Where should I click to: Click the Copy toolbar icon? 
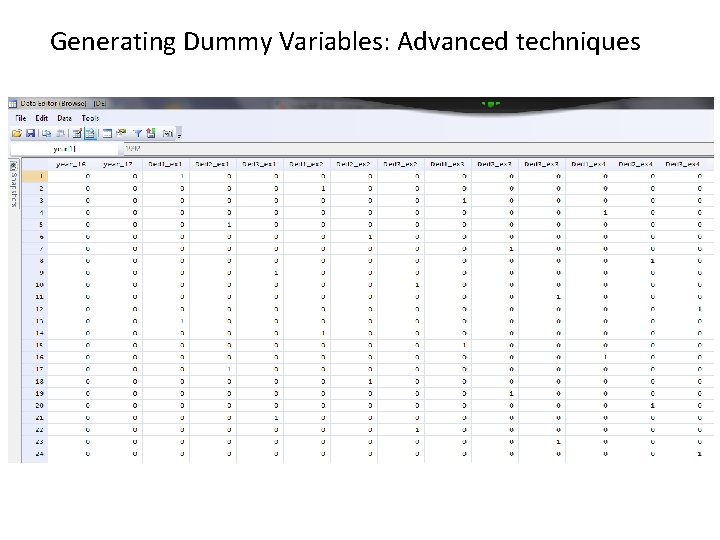[x=46, y=134]
